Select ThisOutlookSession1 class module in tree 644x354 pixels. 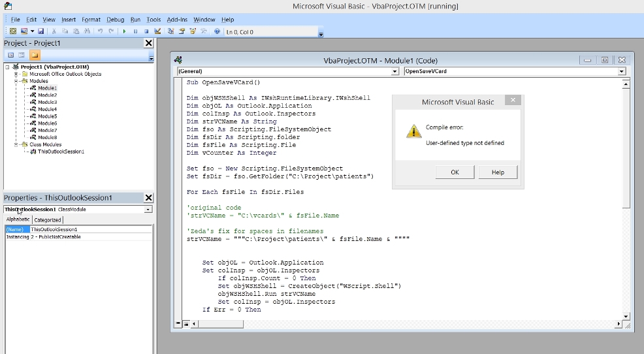coord(61,152)
